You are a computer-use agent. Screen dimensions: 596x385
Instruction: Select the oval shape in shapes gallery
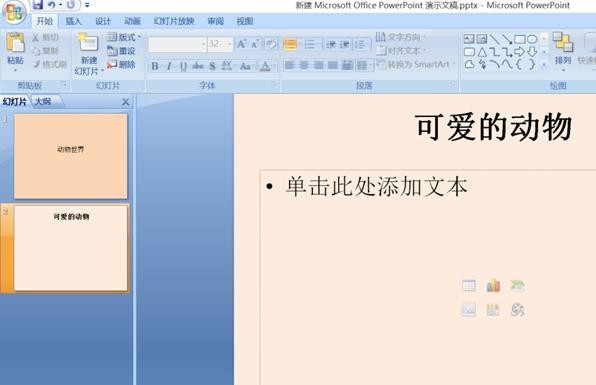point(532,39)
